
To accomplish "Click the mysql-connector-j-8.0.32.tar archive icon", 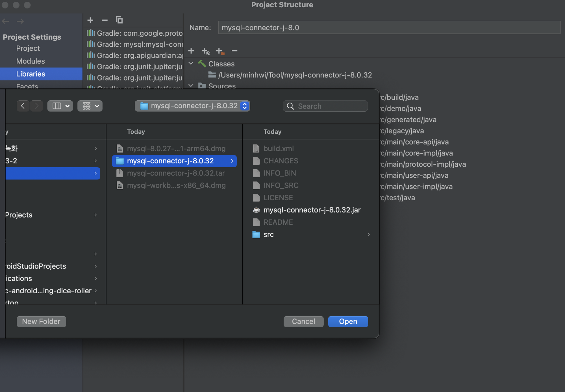I will pos(120,173).
